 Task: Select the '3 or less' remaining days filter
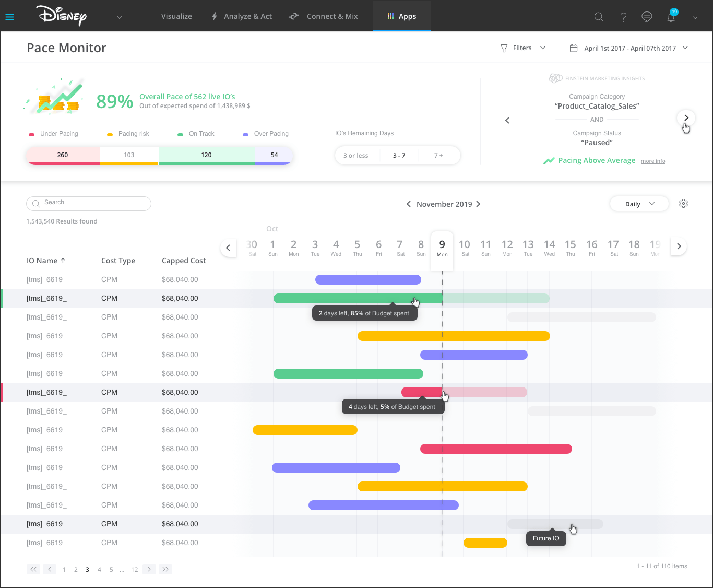tap(356, 156)
